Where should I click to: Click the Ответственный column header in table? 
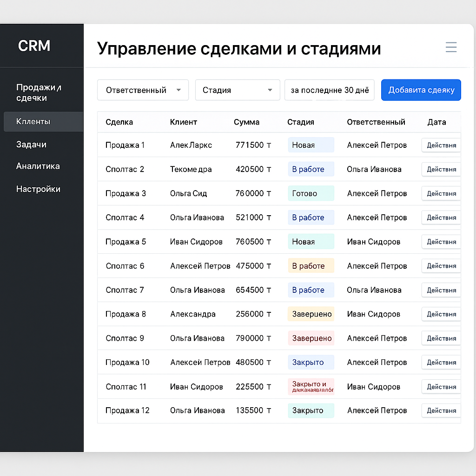[376, 122]
